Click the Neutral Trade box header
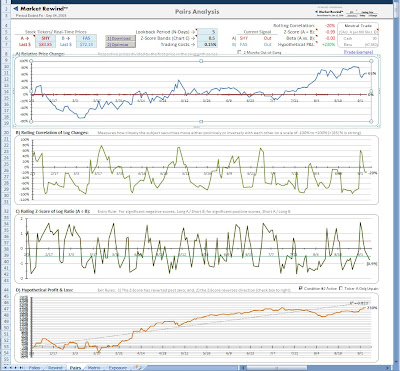Image resolution: width=400 pixels, height=371 pixels. pos(358,26)
